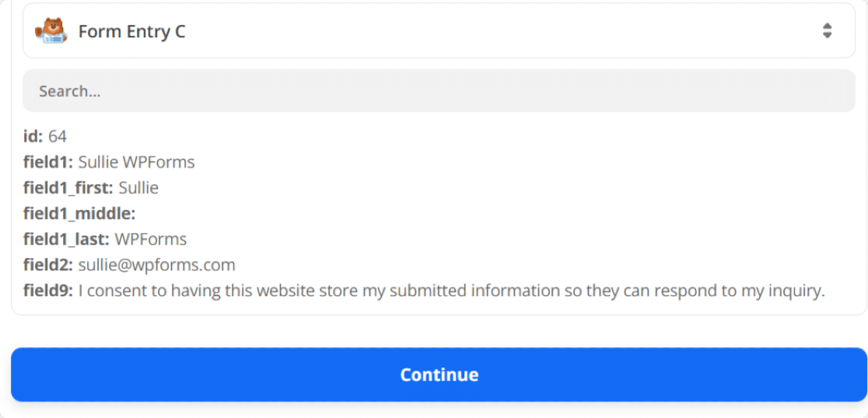Image resolution: width=868 pixels, height=418 pixels.
Task: Choose the field1_last label
Action: pos(66,239)
